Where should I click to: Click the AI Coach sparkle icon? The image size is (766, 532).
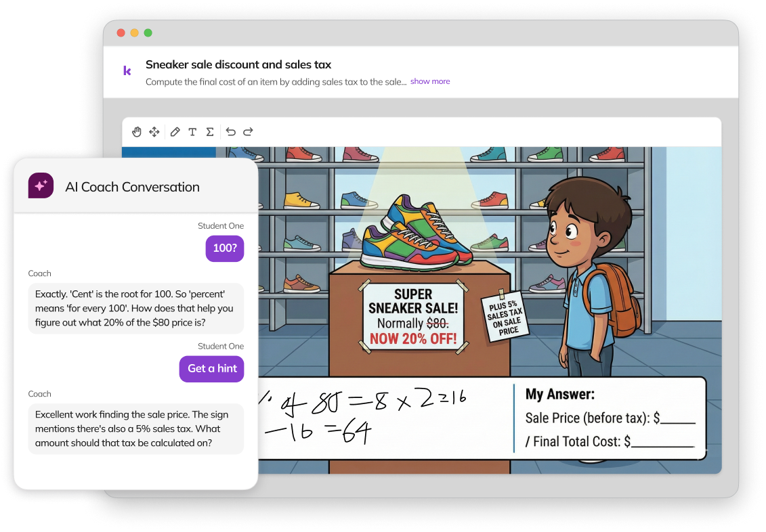pos(41,185)
